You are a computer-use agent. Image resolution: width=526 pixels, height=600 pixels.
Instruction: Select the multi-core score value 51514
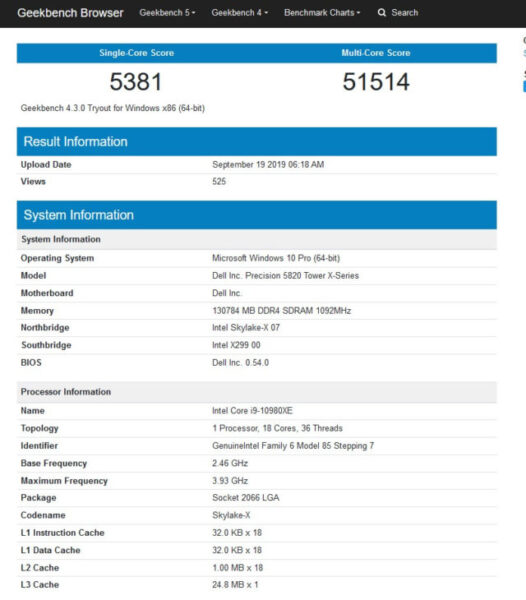click(376, 82)
